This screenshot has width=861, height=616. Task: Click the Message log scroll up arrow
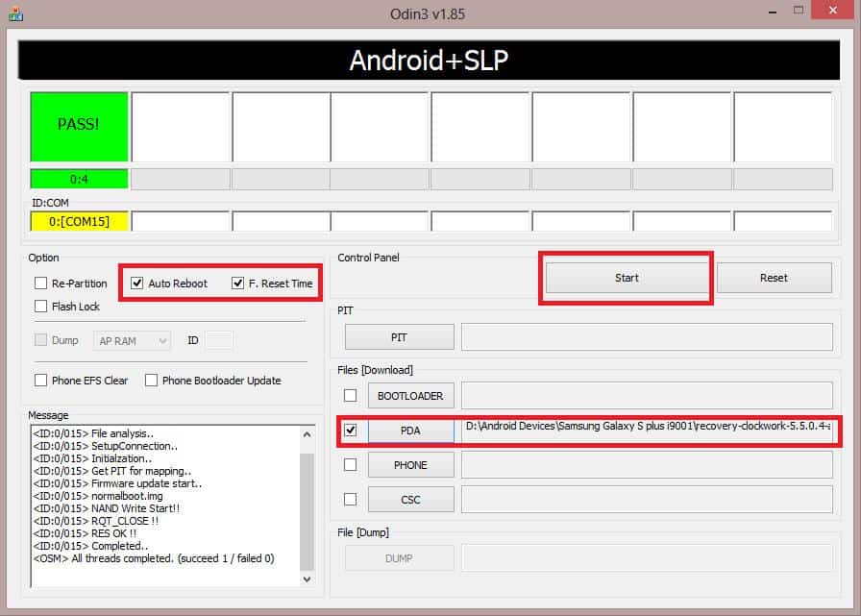[x=307, y=434]
